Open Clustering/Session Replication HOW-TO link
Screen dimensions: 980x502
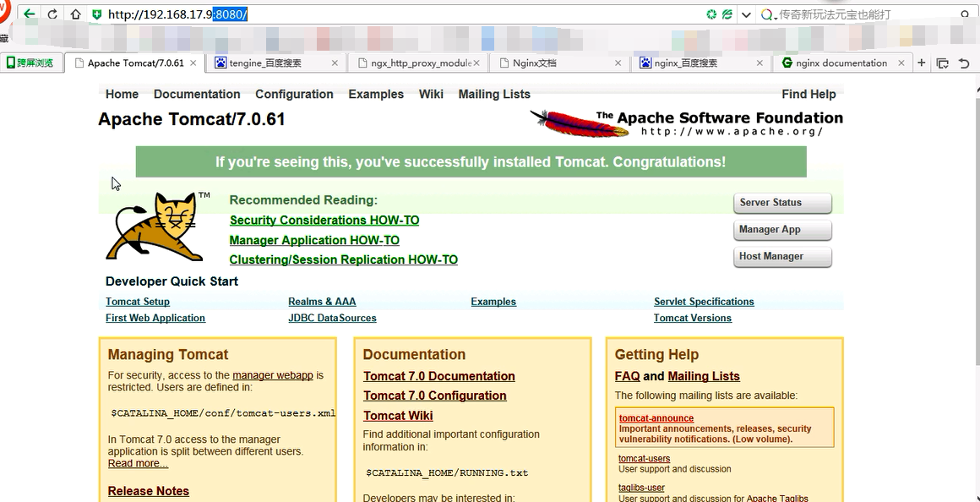(x=344, y=259)
